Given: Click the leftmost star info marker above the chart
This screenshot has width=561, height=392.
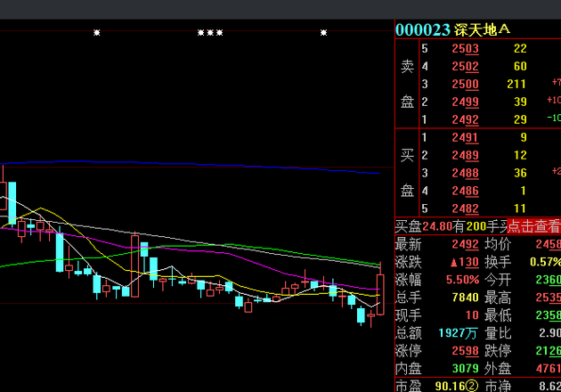Looking at the screenshot, I should tap(96, 33).
